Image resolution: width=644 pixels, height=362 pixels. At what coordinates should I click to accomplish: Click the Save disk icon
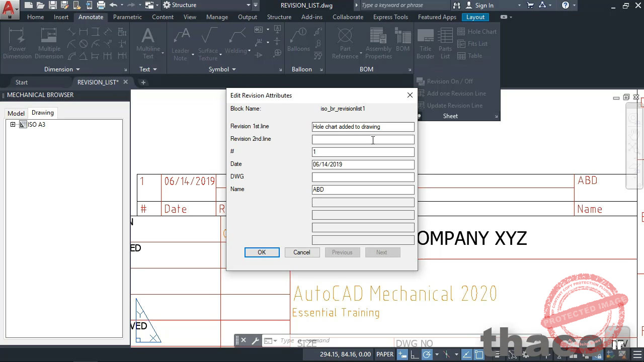(x=52, y=5)
